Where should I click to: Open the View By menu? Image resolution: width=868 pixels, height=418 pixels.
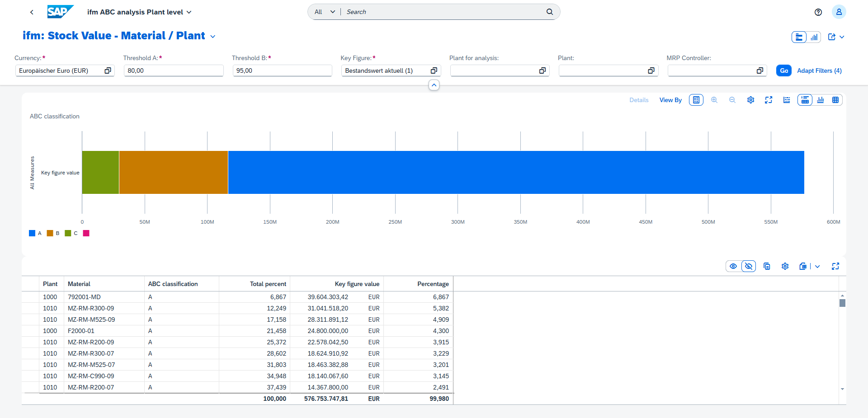click(x=670, y=100)
